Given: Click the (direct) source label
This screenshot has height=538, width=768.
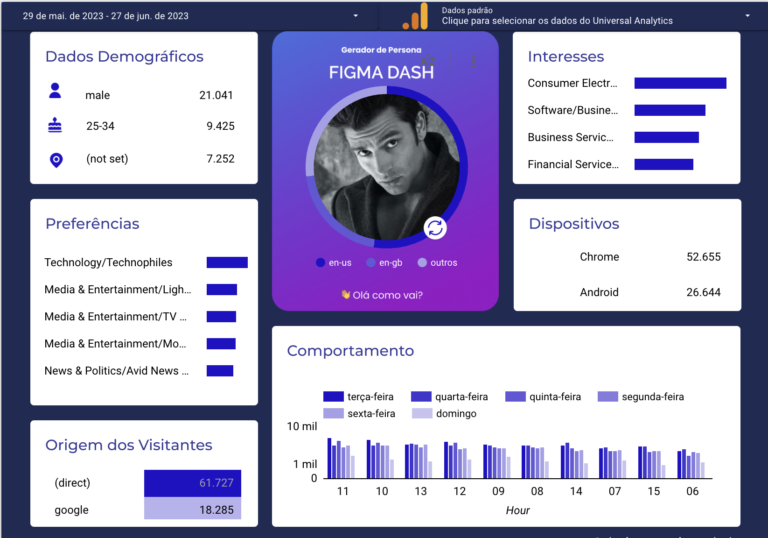Looking at the screenshot, I should point(72,483).
